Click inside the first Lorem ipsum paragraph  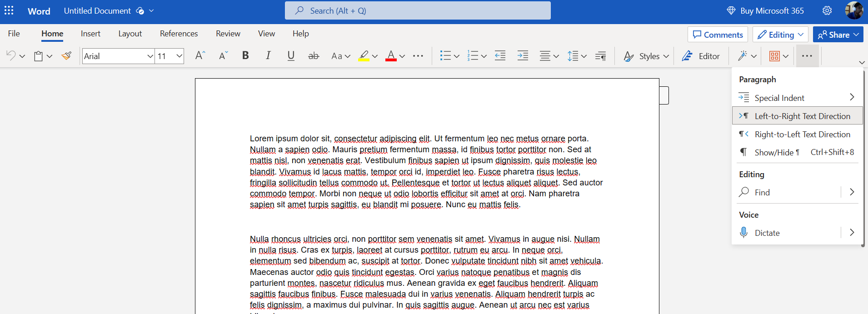click(426, 171)
